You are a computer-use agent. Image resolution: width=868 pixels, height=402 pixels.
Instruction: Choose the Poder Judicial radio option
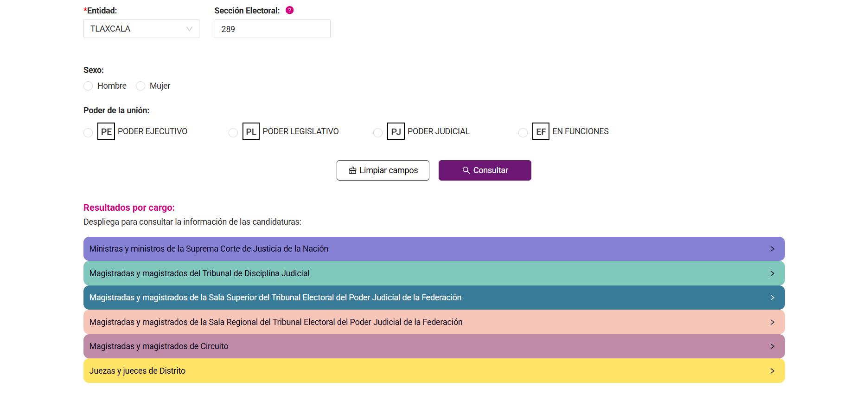click(x=378, y=133)
